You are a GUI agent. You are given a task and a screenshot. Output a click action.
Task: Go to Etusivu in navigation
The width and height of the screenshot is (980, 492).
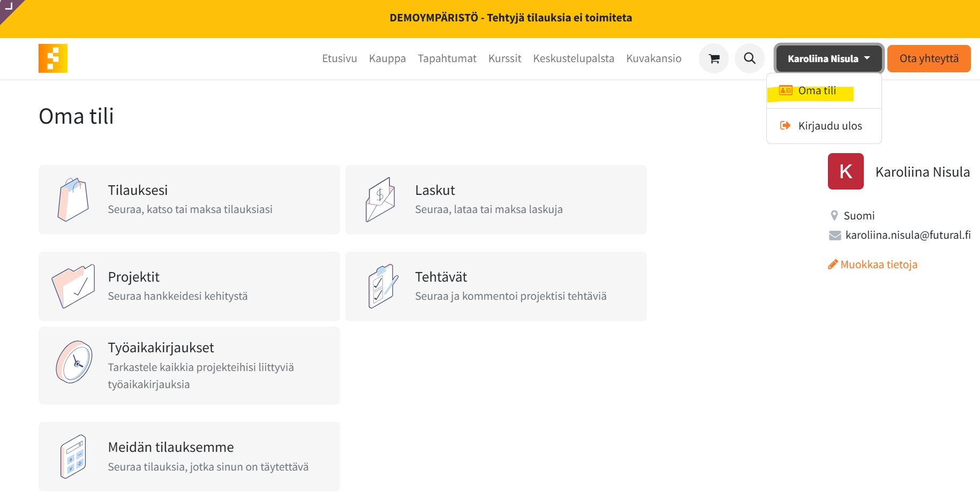(339, 58)
